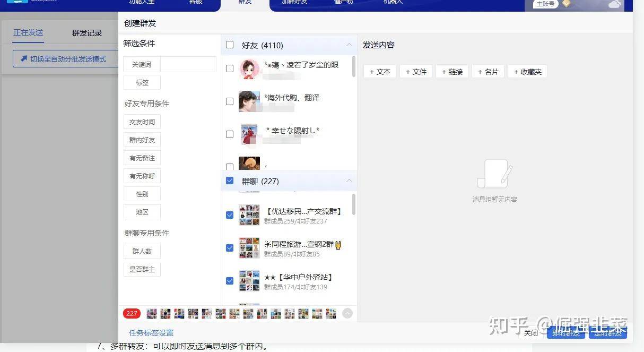The height and width of the screenshot is (352, 644).
Task: Tick the 好友 (4110) select-all checkbox
Action: [x=230, y=45]
